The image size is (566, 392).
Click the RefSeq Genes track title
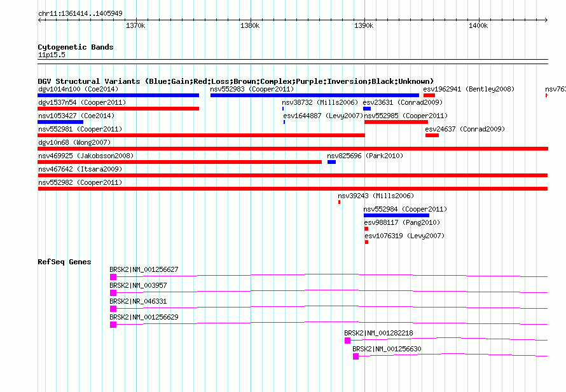64,262
